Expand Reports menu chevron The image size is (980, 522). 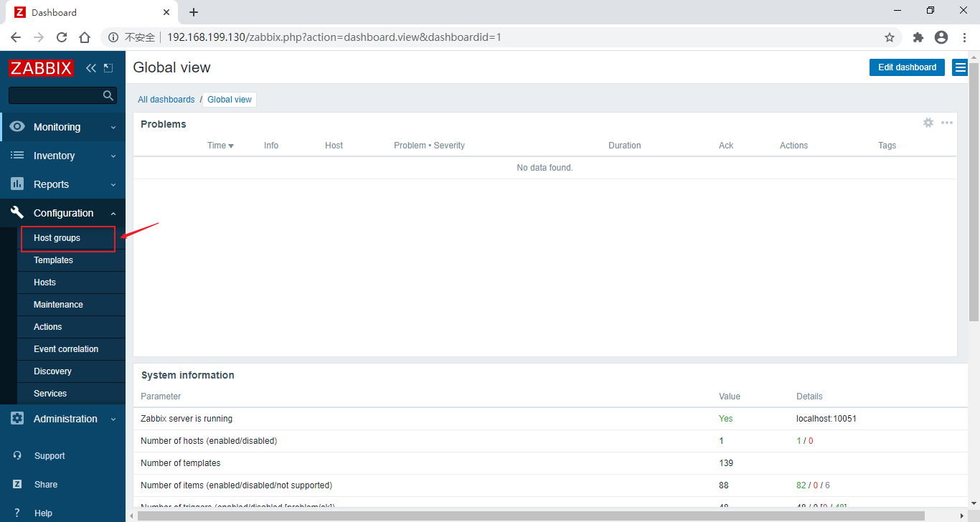tap(113, 184)
